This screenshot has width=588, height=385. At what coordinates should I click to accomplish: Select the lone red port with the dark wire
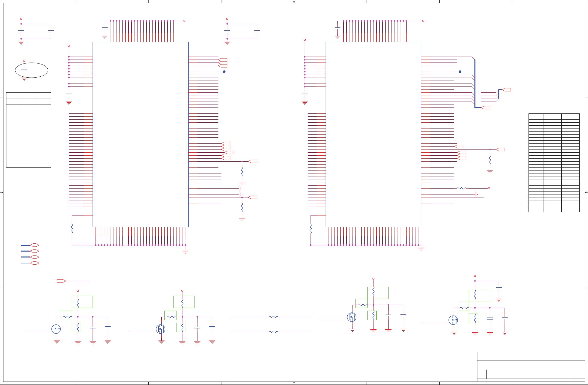coord(61,281)
